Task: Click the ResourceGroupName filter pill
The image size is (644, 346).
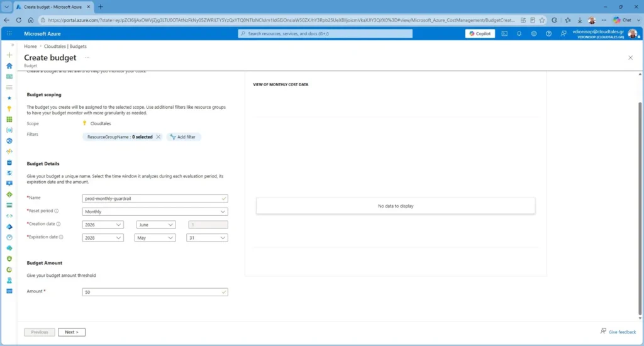Action: (x=119, y=137)
